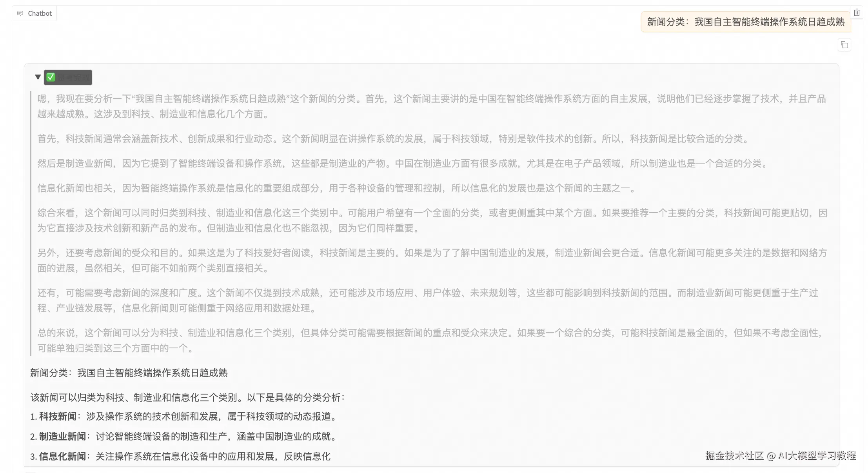This screenshot has height=473, width=868.
Task: Click the thinking paragraph starting 嗯，我现在要分析
Action: point(431,106)
